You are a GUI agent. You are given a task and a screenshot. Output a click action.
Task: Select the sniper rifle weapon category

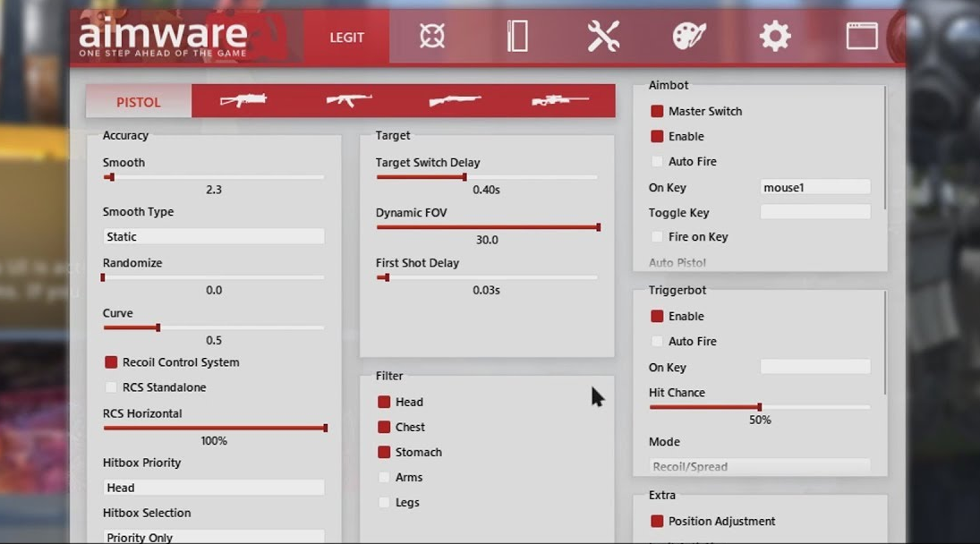(560, 100)
